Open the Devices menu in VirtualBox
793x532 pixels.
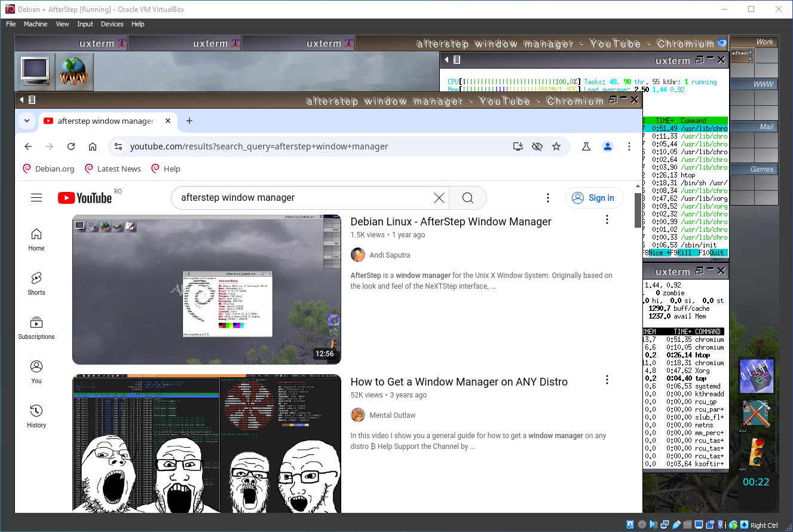(x=112, y=24)
